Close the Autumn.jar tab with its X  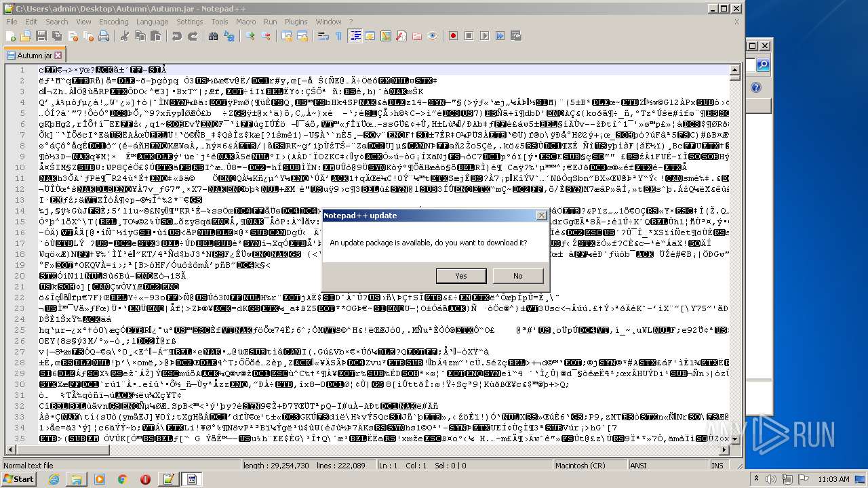58,56
